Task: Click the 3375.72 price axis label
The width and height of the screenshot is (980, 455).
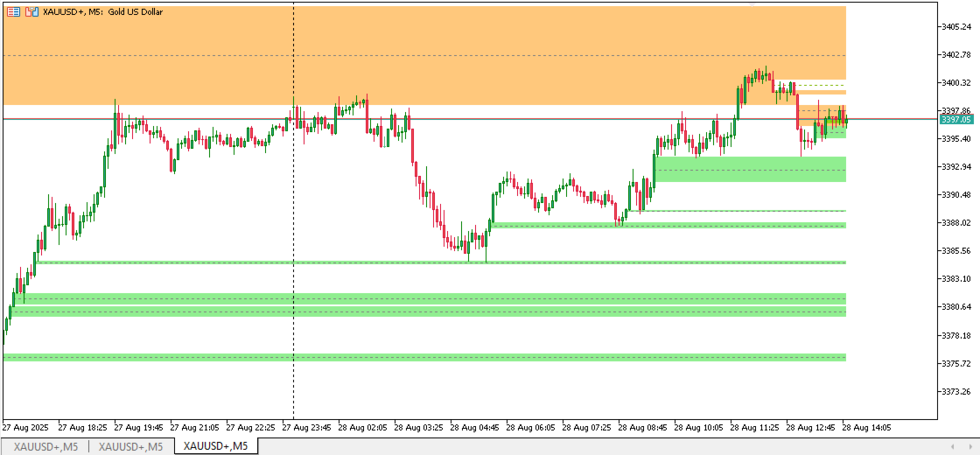Action: click(956, 363)
